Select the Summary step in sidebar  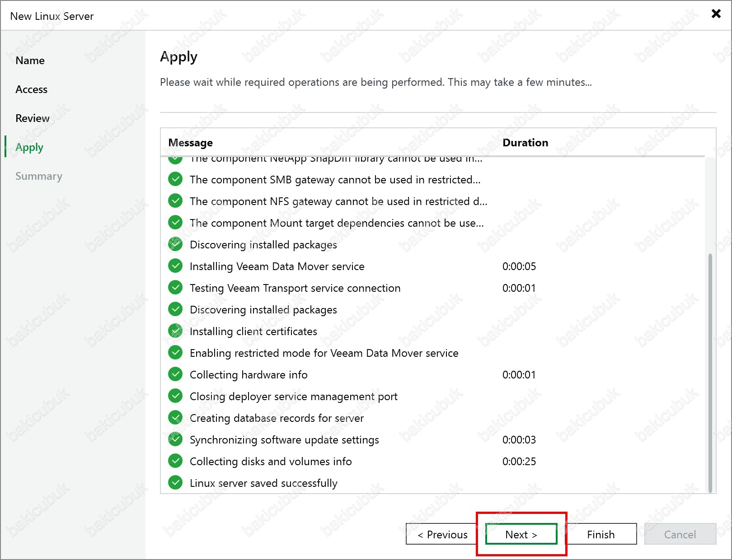click(x=38, y=176)
